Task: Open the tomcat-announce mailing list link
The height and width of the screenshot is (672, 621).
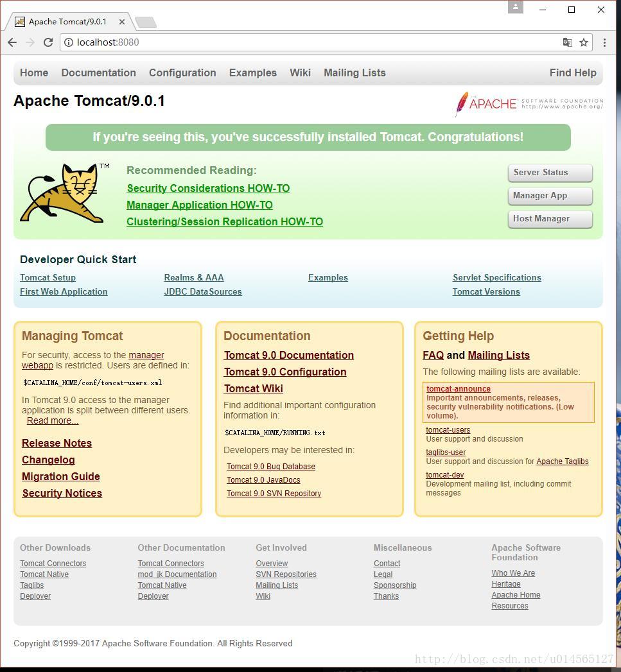Action: click(459, 389)
